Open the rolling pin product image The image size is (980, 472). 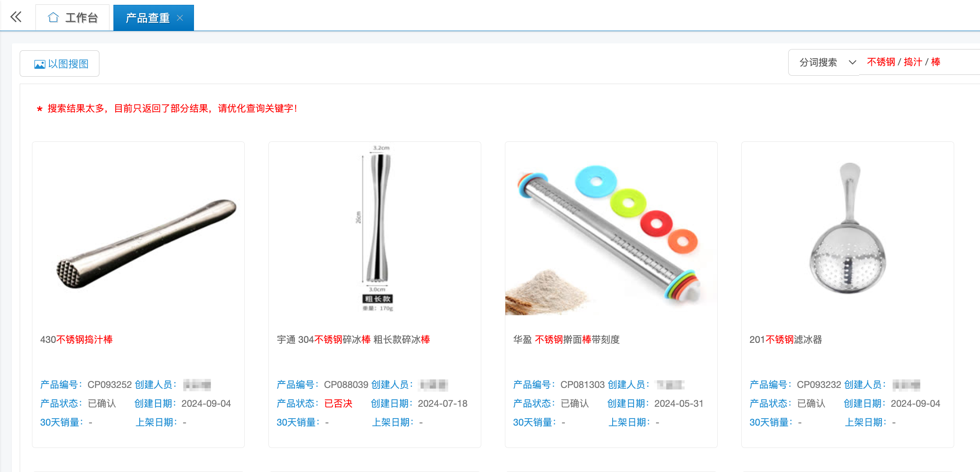tap(611, 229)
